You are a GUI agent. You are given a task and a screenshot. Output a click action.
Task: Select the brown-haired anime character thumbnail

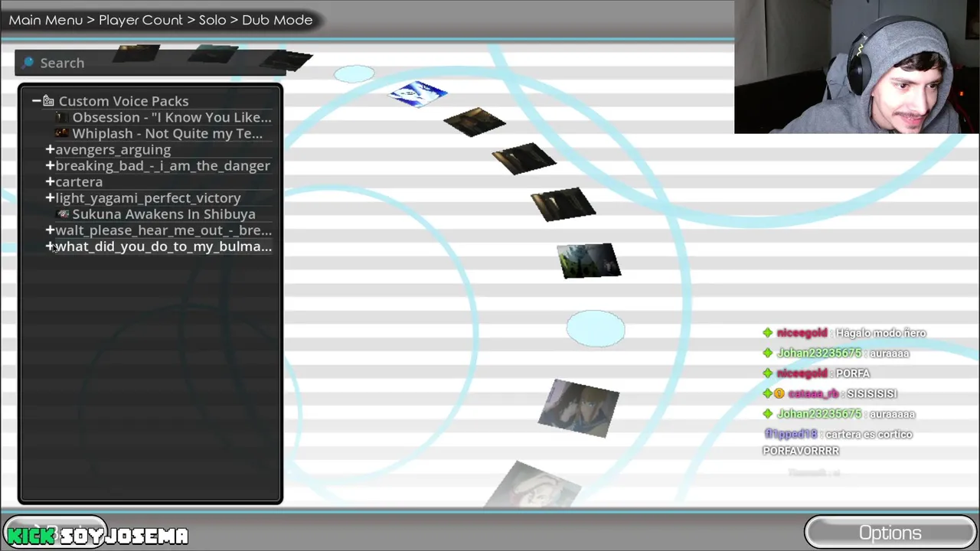click(579, 409)
